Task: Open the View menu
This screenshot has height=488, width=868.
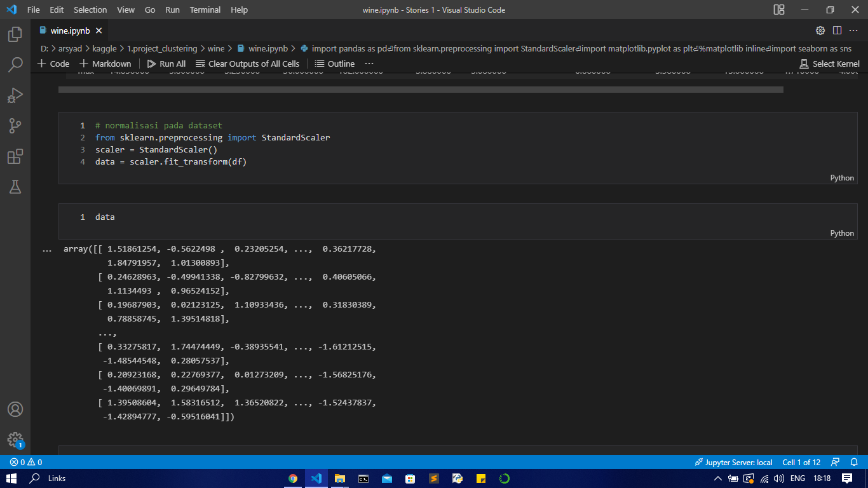Action: [126, 10]
